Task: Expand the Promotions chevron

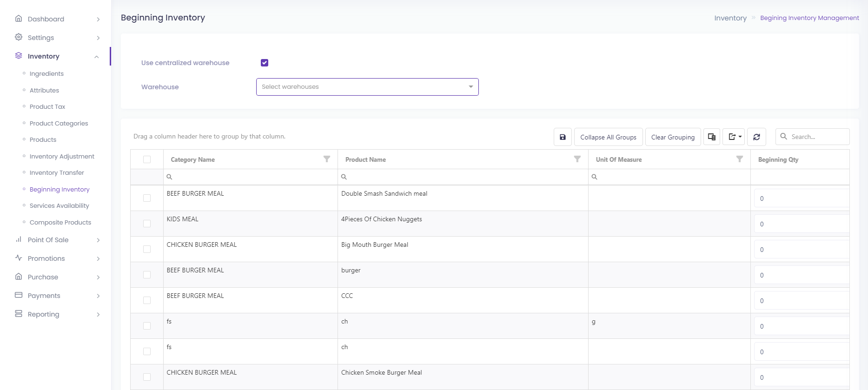Action: 98,258
